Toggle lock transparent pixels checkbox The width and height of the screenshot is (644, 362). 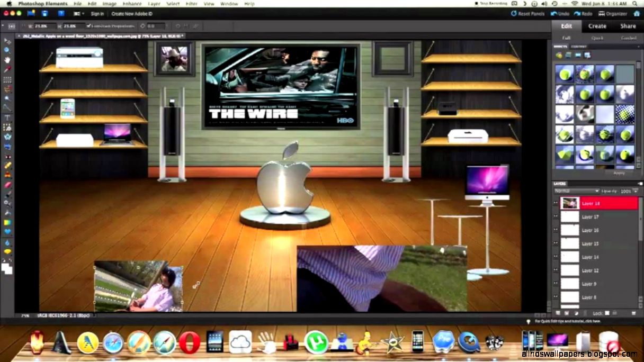pos(607,313)
